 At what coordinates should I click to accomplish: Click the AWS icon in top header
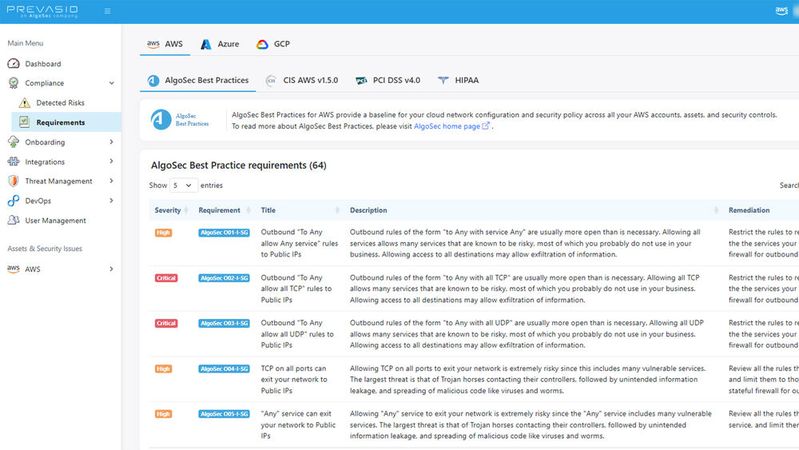point(781,11)
